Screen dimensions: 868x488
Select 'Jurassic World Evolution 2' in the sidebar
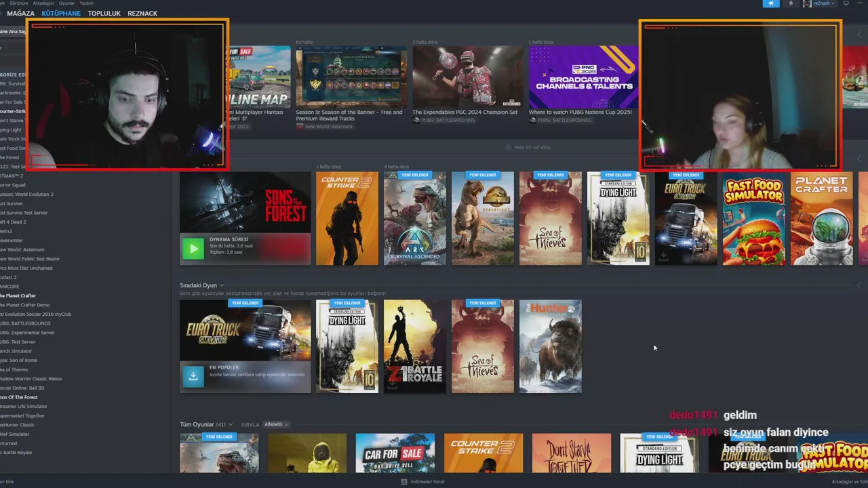26,195
